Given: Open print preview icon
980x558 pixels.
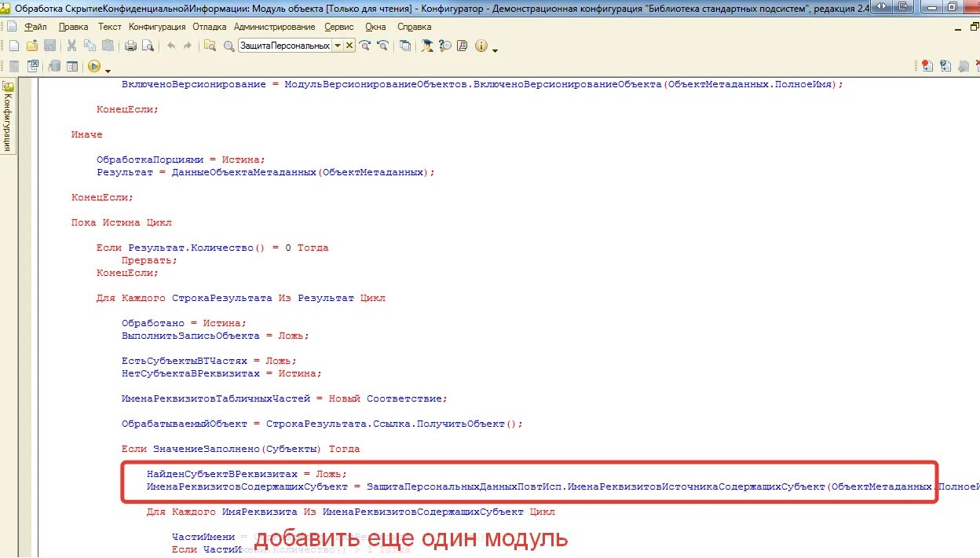Looking at the screenshot, I should [148, 46].
